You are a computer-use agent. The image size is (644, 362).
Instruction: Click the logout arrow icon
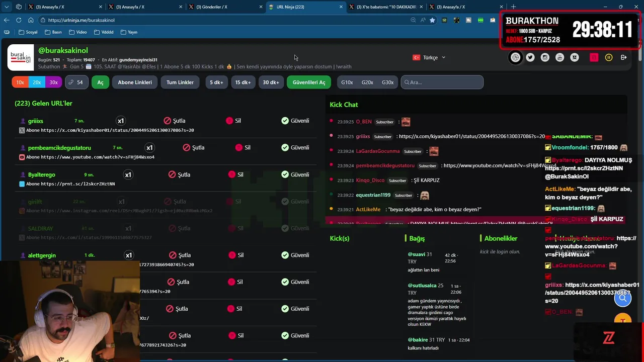[623, 57]
